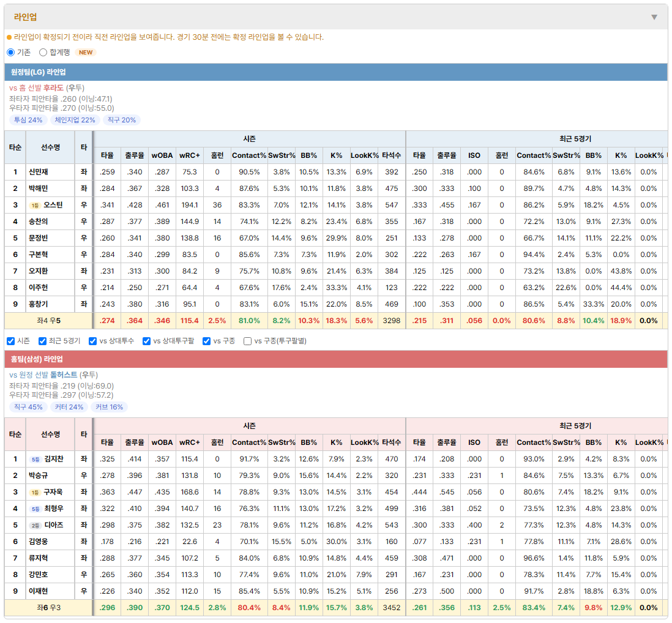Click player name 구본혁
The width and height of the screenshot is (672, 623).
tap(38, 255)
